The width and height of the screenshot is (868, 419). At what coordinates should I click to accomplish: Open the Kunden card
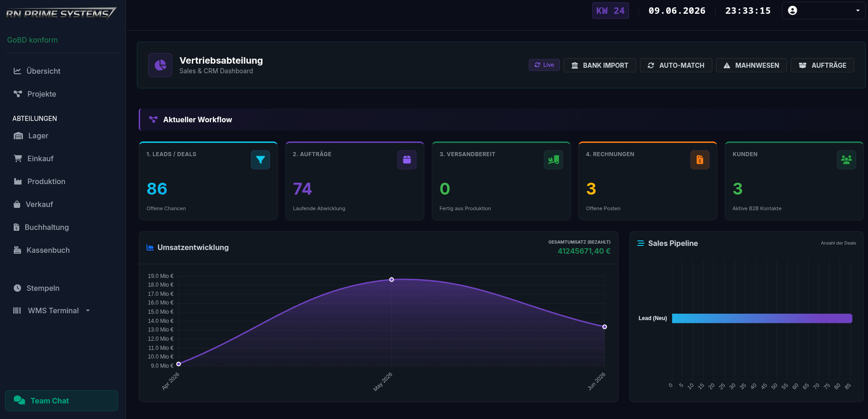(x=794, y=181)
